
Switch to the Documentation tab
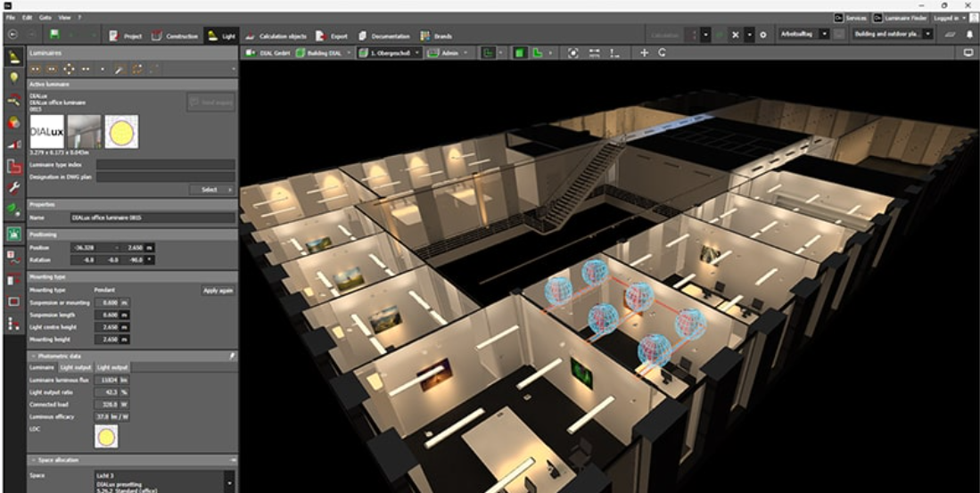[x=384, y=37]
